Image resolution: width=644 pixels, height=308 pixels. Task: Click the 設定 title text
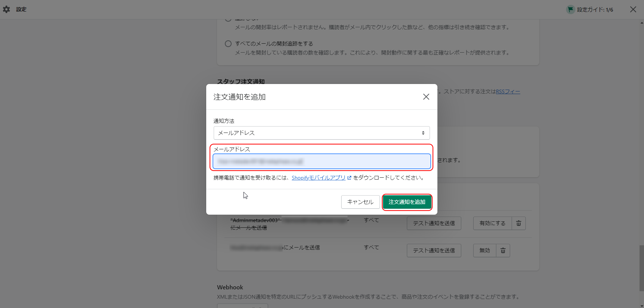point(21,9)
